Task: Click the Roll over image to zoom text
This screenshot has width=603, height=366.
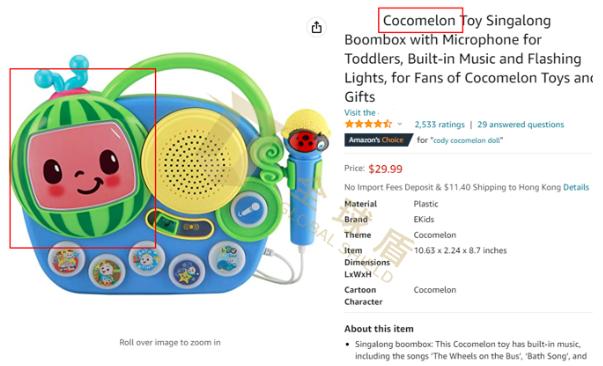Action: [170, 342]
